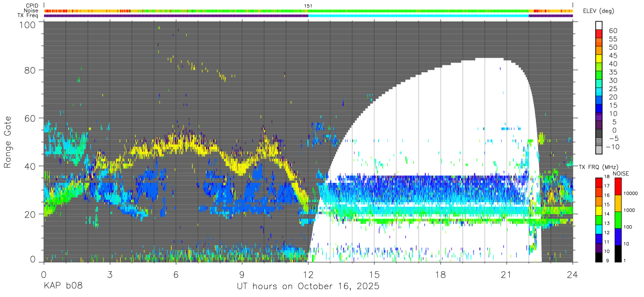Click the 10000 label on the NOISE scale
Screen dimensions: 644x297
tap(630, 194)
